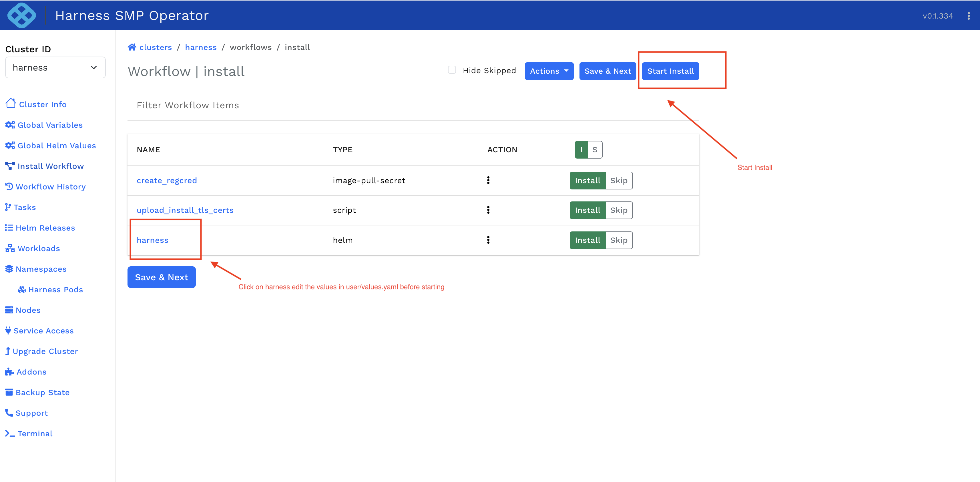The width and height of the screenshot is (980, 482).
Task: Click the Namespaces layers icon
Action: click(x=9, y=269)
